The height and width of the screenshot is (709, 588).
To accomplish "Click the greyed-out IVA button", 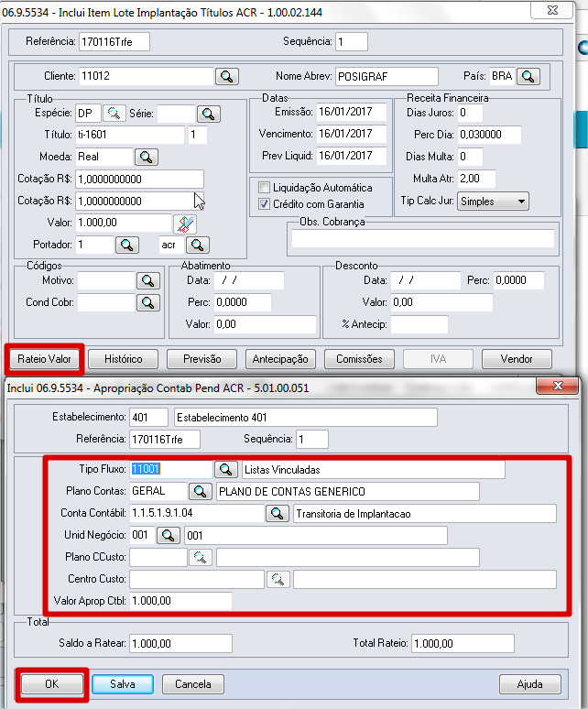I will point(438,359).
